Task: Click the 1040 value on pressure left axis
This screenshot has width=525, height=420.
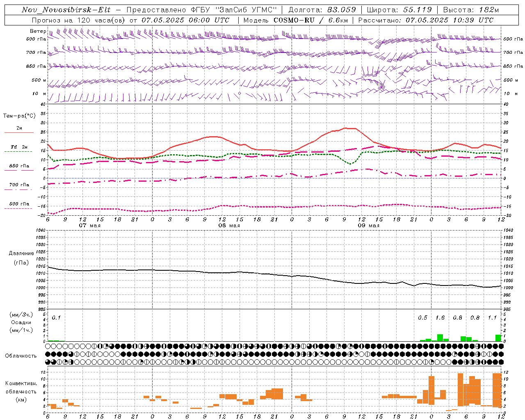Action: click(40, 231)
